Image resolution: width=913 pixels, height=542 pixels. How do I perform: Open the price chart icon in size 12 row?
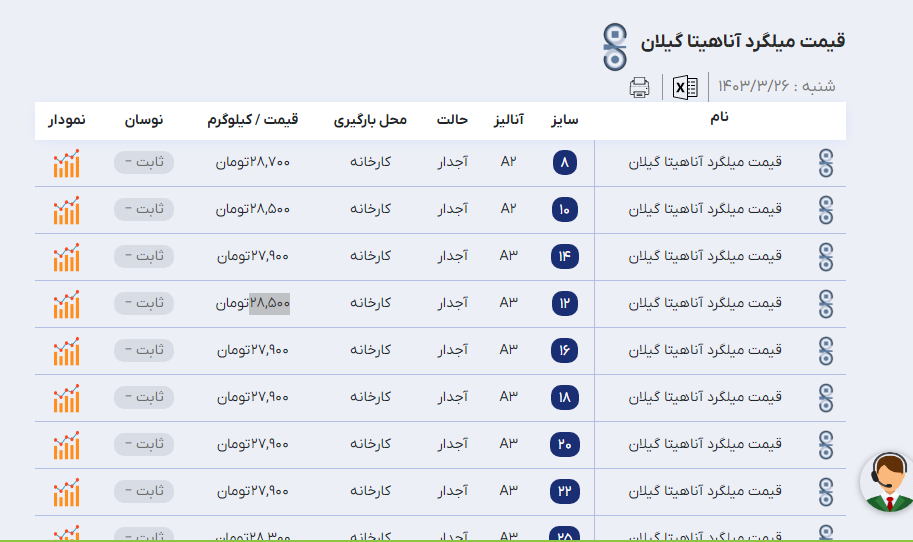pyautogui.click(x=66, y=304)
